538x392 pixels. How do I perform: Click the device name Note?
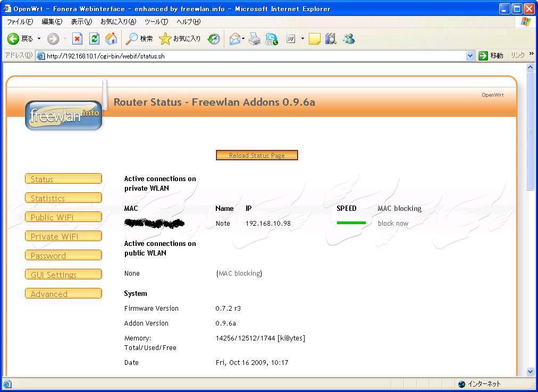click(223, 223)
